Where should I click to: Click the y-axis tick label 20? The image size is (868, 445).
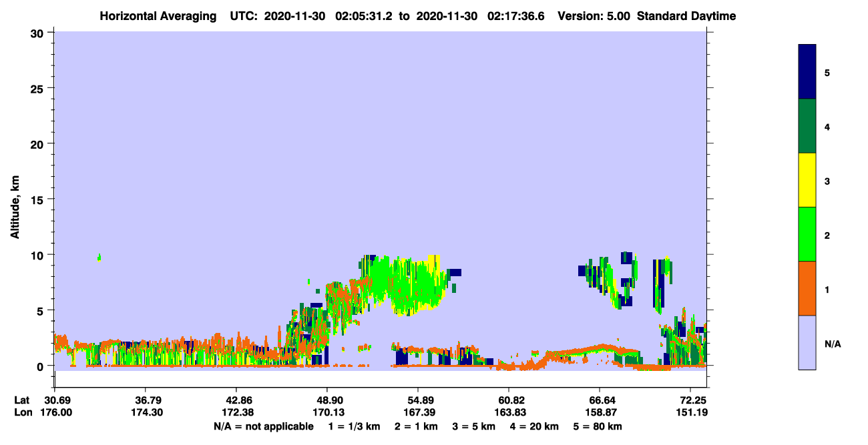point(38,143)
